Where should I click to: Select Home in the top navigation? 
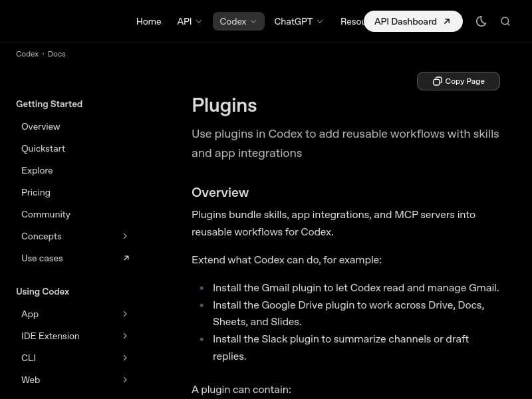tap(148, 21)
